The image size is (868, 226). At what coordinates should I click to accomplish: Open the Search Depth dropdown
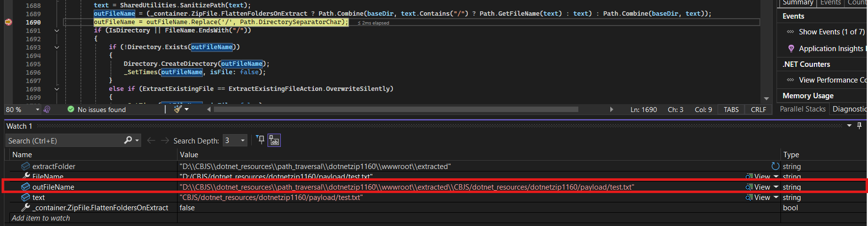242,141
